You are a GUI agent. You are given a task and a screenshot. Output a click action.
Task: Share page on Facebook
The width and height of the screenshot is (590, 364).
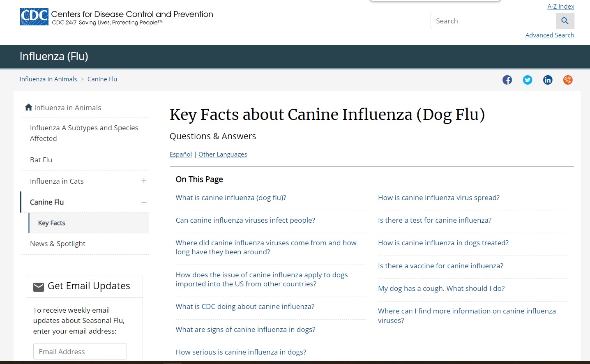[x=507, y=80]
